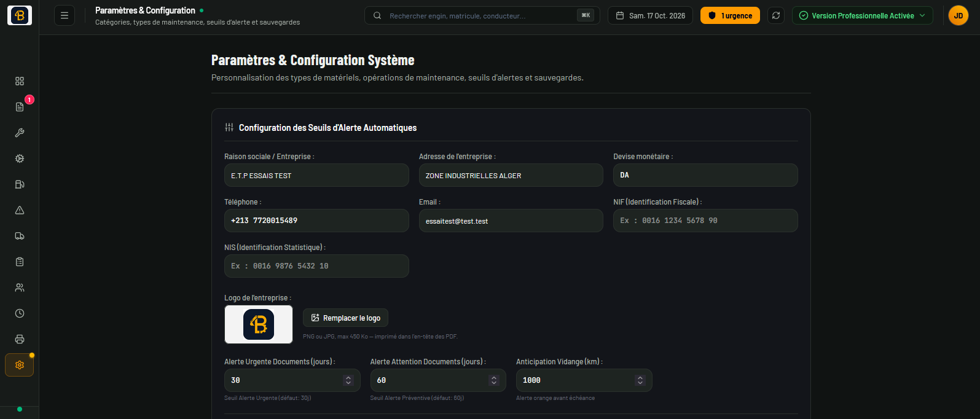Click the Seuil Alerte Urgente défaut hint text
Screen dimensions: 980x419
[x=267, y=398]
